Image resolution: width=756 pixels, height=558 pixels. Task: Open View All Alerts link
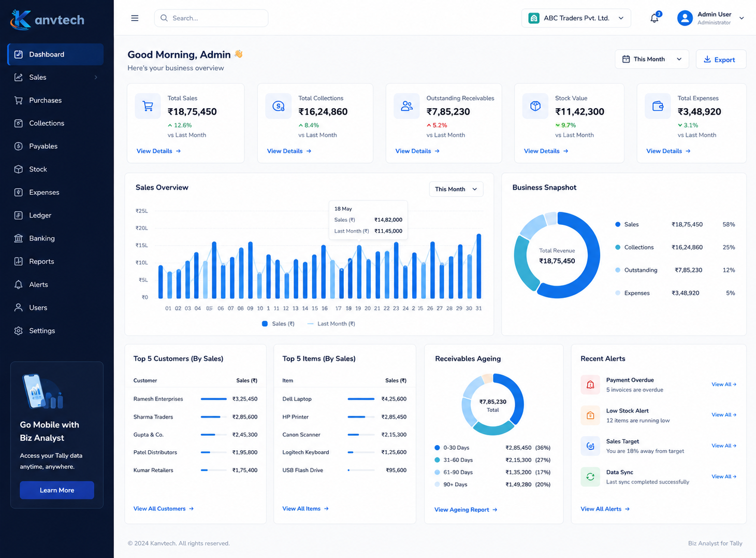(605, 509)
